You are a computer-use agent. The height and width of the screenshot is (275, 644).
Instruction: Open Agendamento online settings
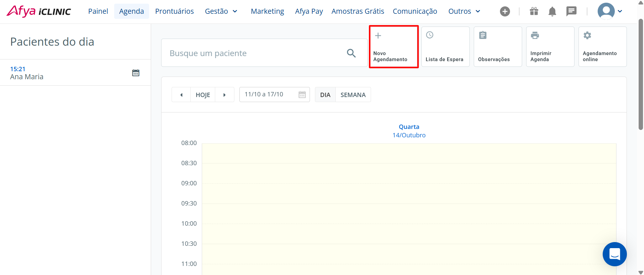602,47
